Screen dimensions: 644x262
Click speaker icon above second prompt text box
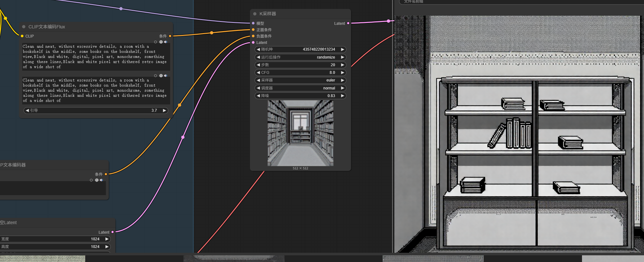tap(166, 76)
